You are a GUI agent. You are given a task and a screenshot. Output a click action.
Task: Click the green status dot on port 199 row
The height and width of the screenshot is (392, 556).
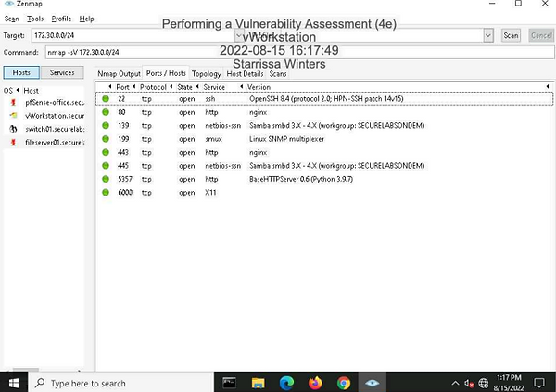coord(106,139)
